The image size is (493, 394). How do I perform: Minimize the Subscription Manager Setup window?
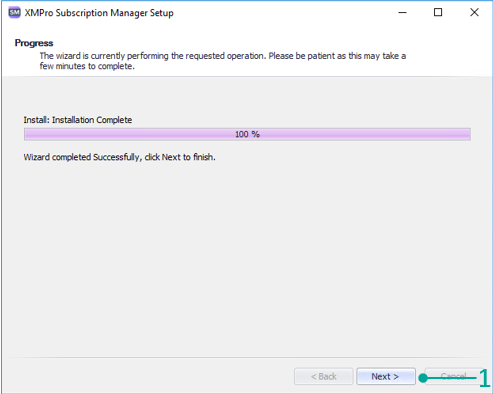click(403, 13)
